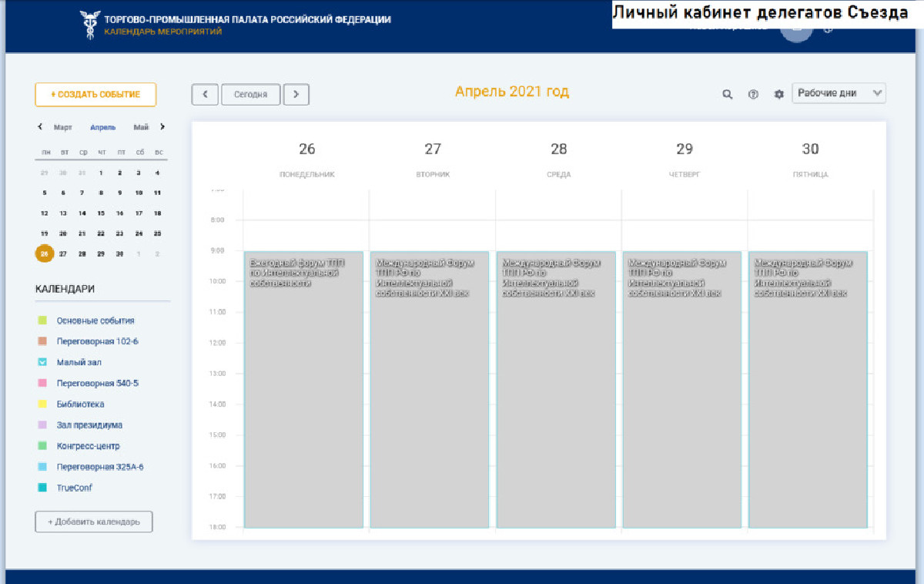The height and width of the screenshot is (584, 924).
Task: Toggle the TrueConf calendar checkbox
Action: (43, 488)
